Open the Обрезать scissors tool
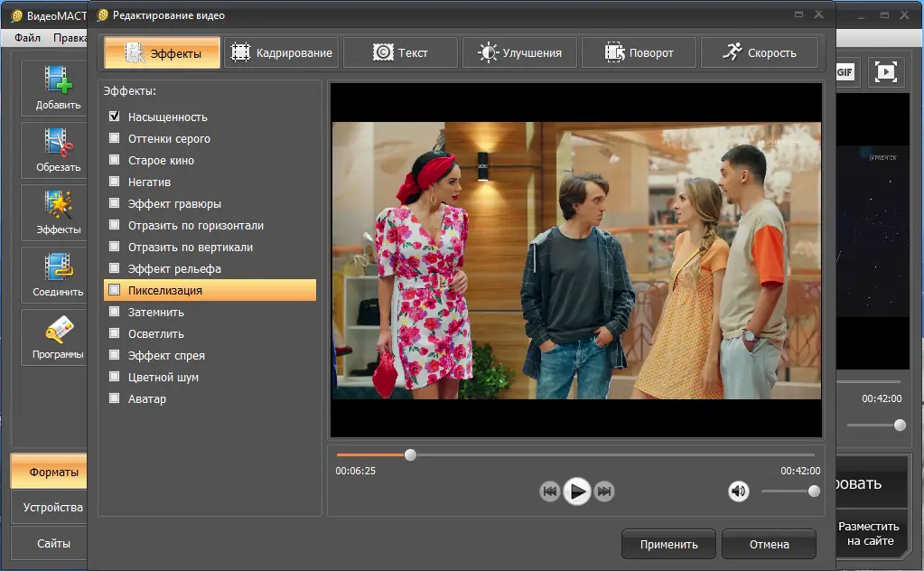This screenshot has height=571, width=924. (x=58, y=149)
